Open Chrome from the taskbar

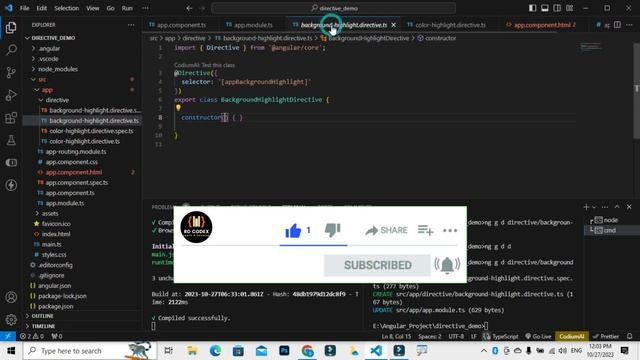pos(307,351)
